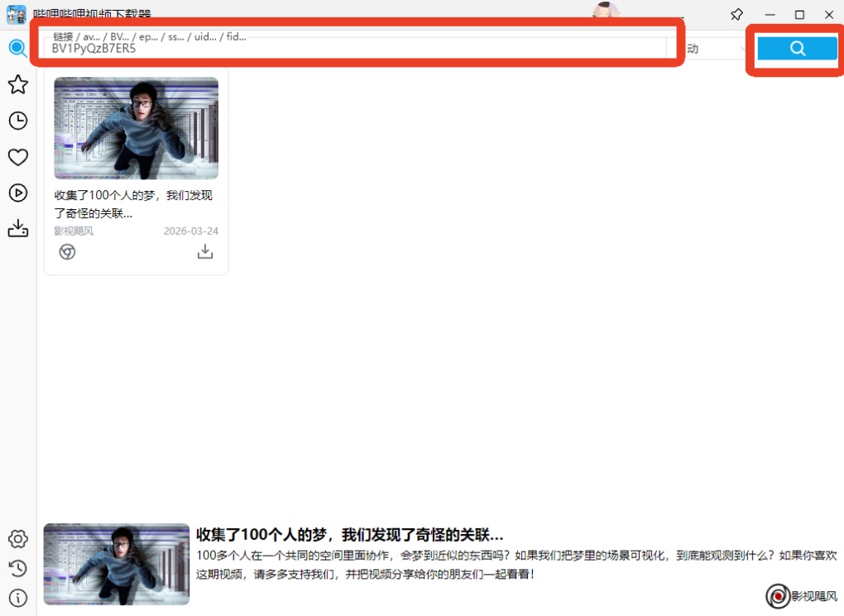The image size is (844, 616).
Task: Click the user avatar in the title bar
Action: [606, 11]
